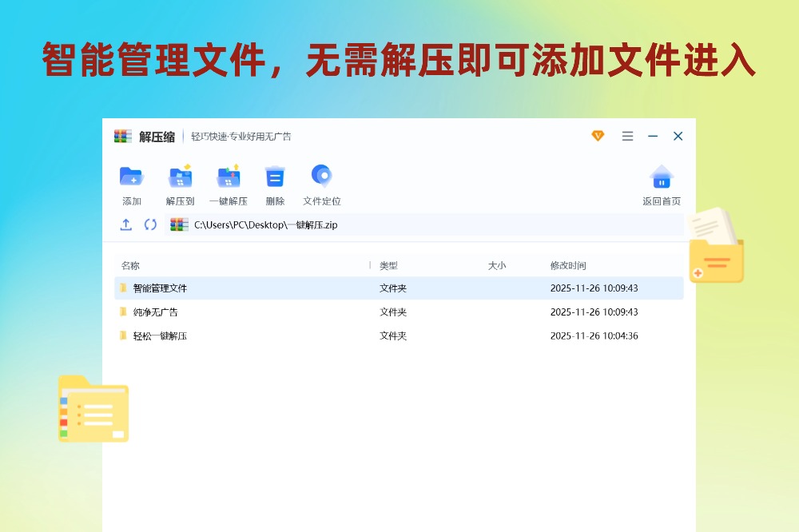Screen dimensions: 799x532
Task: Sort by the 修改时间 column header
Action: click(568, 266)
